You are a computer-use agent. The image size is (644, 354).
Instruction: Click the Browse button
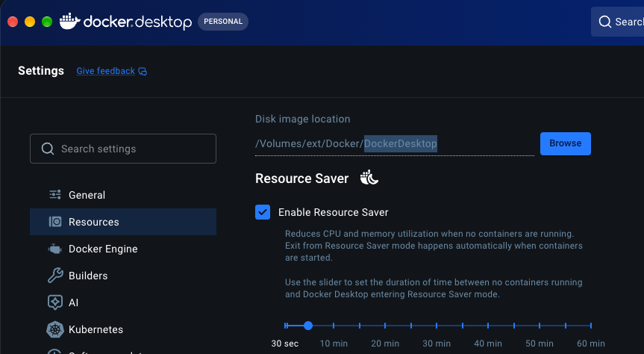click(x=565, y=143)
